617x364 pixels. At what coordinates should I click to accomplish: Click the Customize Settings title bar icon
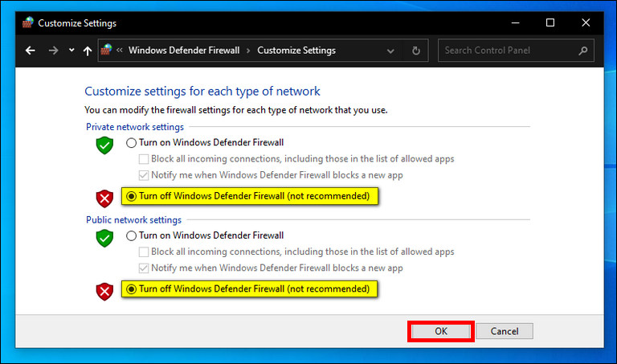click(x=27, y=22)
